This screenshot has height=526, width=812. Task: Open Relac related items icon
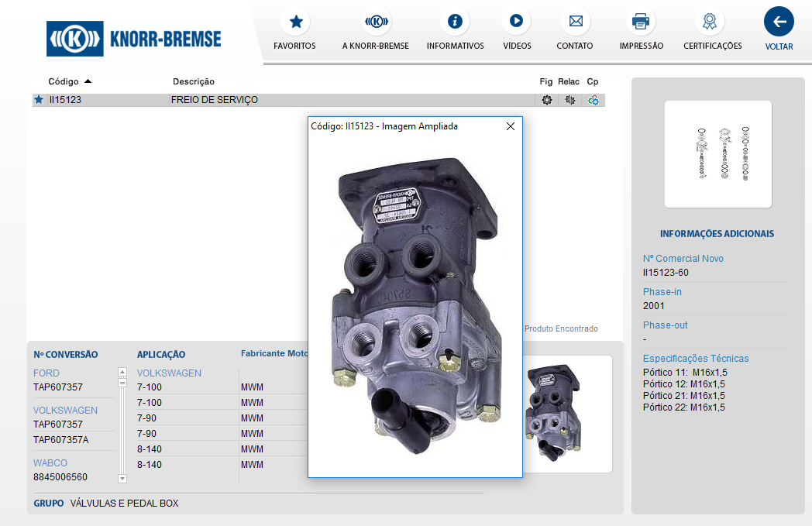(x=570, y=100)
